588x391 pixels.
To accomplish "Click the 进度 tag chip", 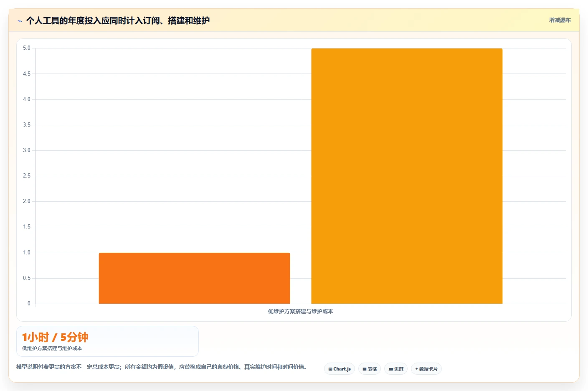I will pyautogui.click(x=396, y=369).
